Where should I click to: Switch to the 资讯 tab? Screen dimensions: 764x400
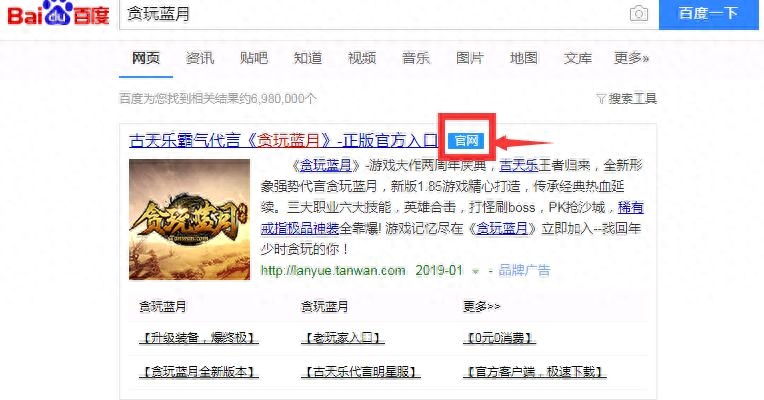pos(200,58)
